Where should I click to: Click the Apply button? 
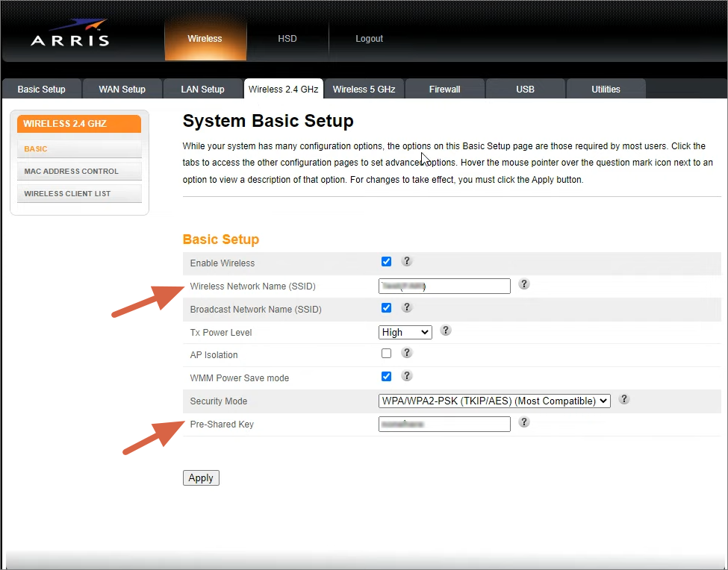(200, 477)
